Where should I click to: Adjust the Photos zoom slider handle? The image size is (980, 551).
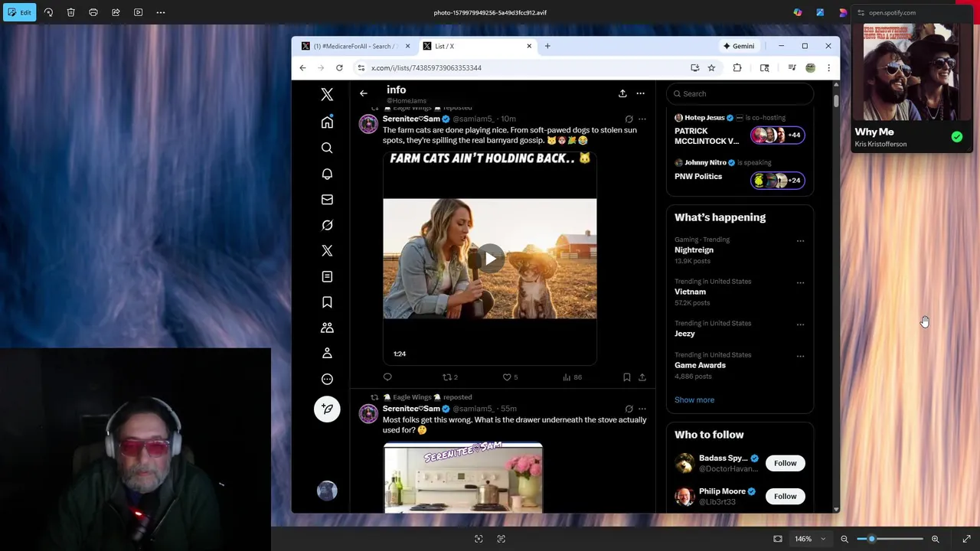point(871,539)
